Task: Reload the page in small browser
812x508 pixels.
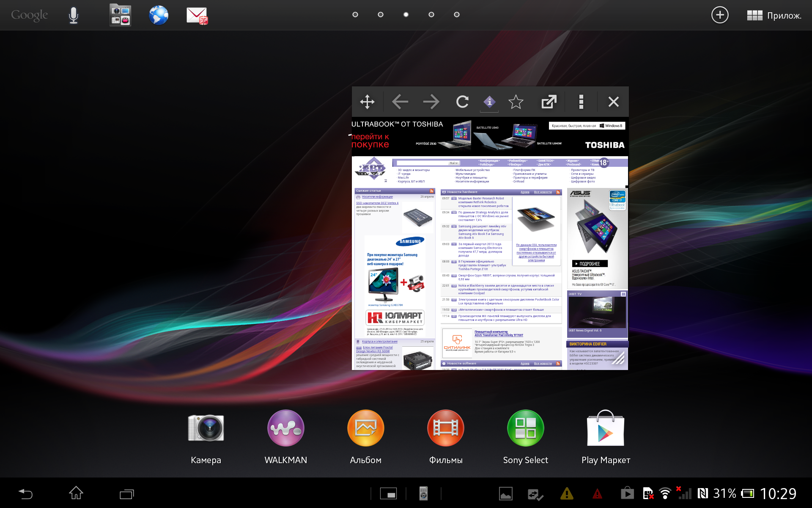Action: click(x=462, y=102)
